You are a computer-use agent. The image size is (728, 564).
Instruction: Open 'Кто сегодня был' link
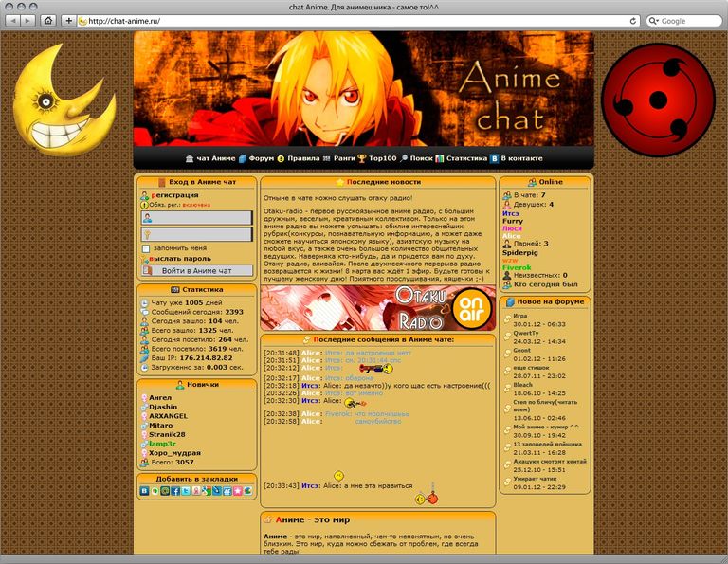click(x=545, y=283)
